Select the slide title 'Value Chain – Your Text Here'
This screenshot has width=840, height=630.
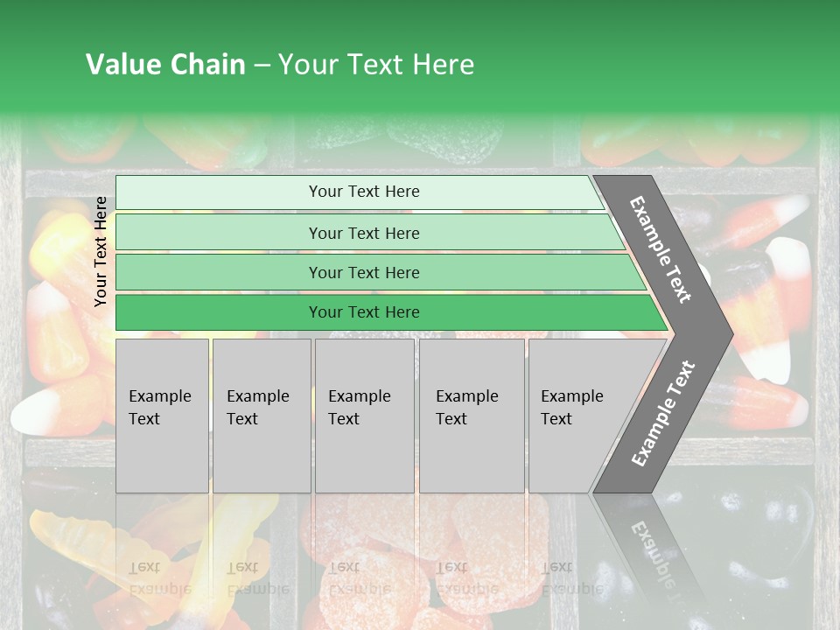pos(280,64)
